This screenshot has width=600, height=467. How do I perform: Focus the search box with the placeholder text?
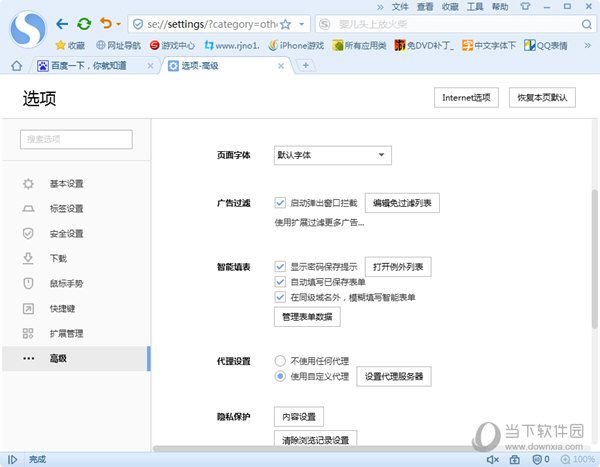tap(455, 24)
